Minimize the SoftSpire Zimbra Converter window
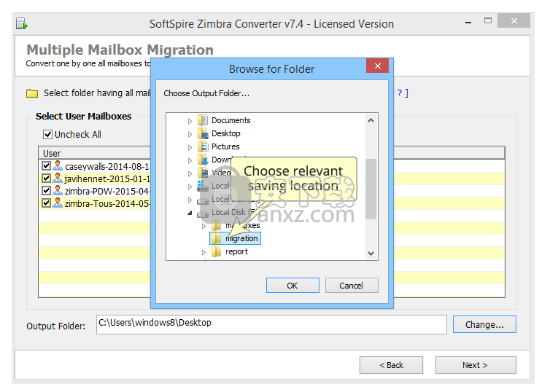This screenshot has height=392, width=558. tap(468, 22)
